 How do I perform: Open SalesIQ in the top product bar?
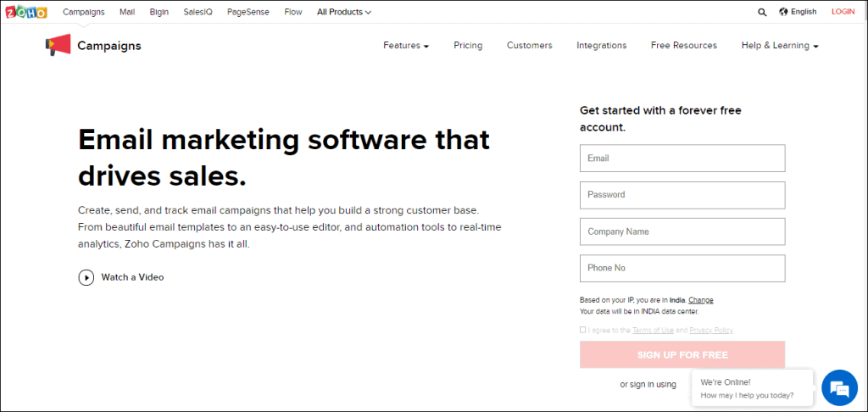click(198, 12)
